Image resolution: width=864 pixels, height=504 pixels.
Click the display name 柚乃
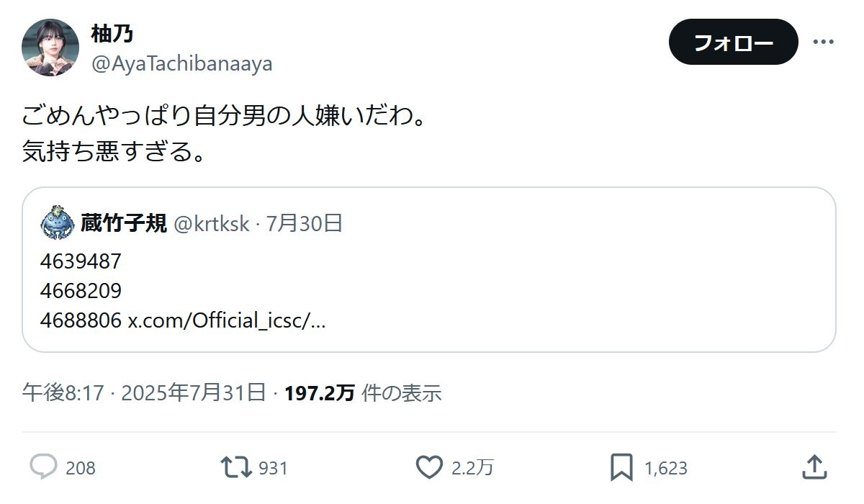point(112,33)
